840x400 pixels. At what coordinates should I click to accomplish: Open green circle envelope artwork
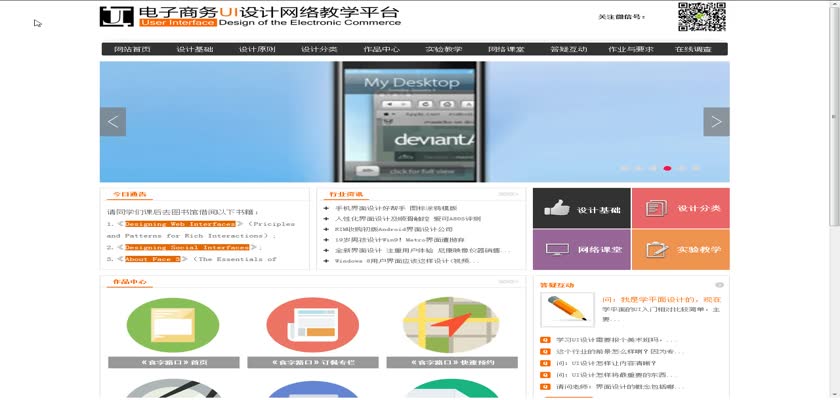tap(173, 325)
